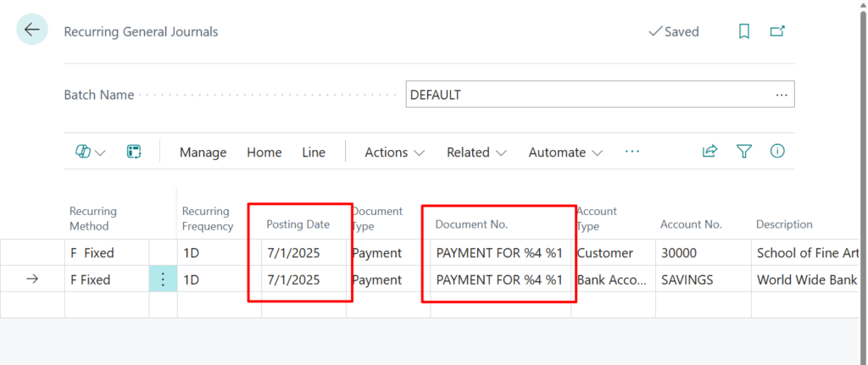868x365 pixels.
Task: Click the analysis view icon
Action: point(133,152)
